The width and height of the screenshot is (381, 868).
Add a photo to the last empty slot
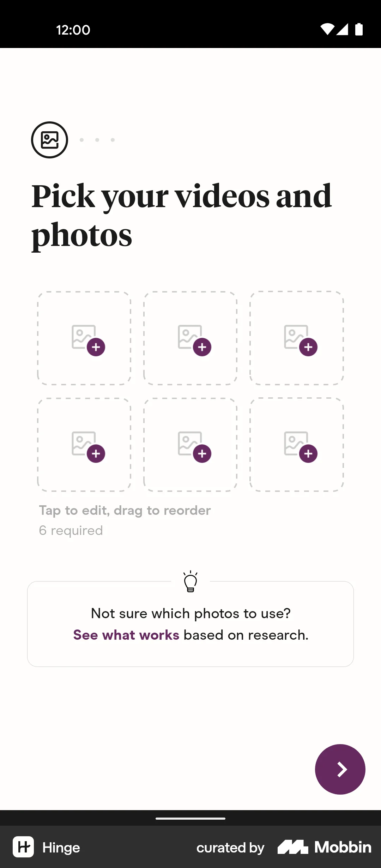tap(296, 445)
